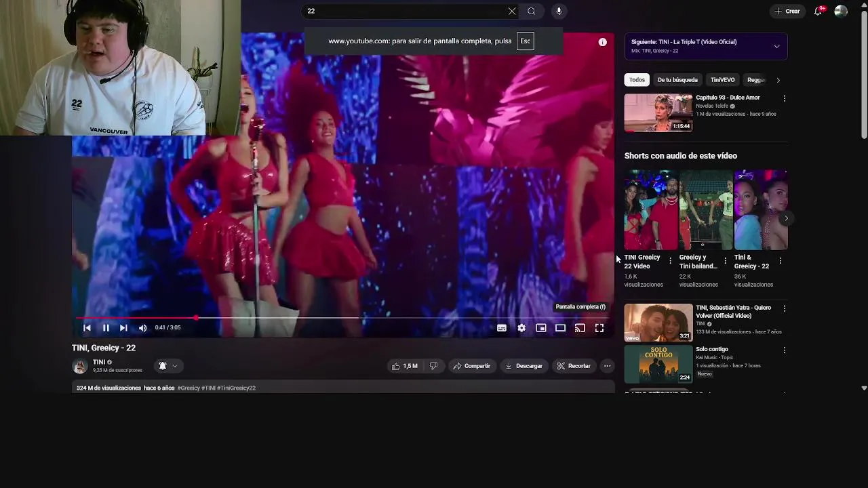The image size is (868, 488).
Task: Open Greeicy y Tini bailando short
Action: 705,210
